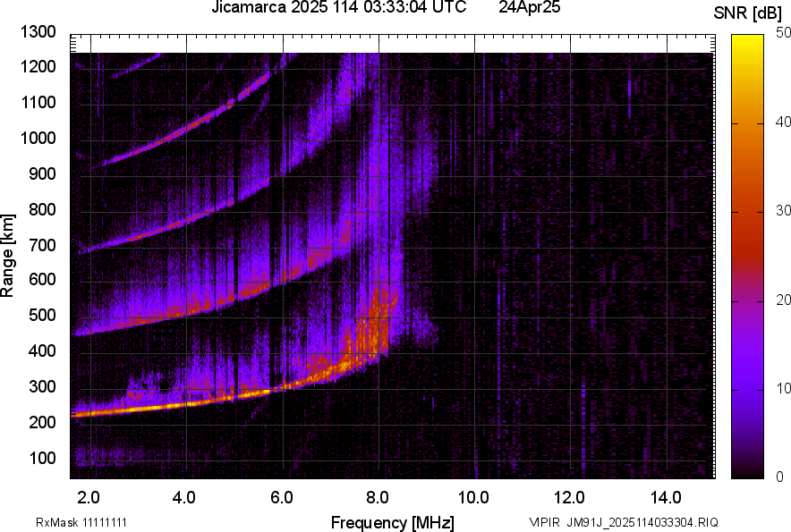Click the range tick label '100'

(x=42, y=458)
